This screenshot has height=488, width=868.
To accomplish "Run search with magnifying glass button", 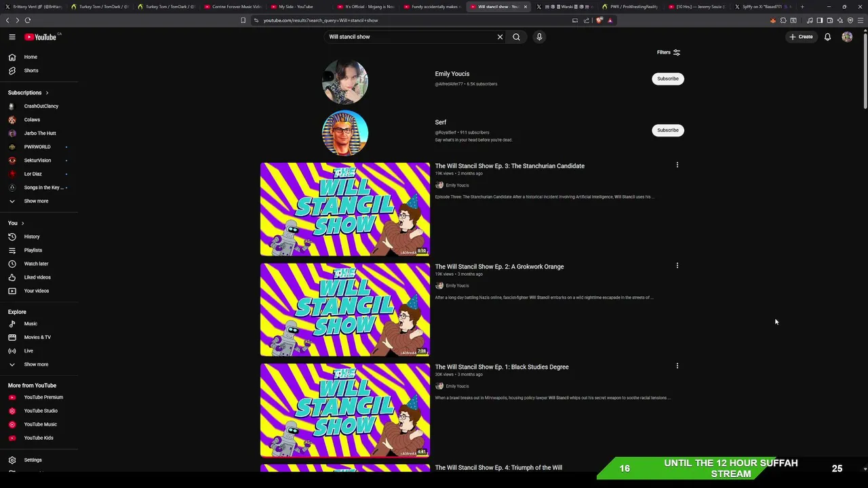I will pos(516,37).
